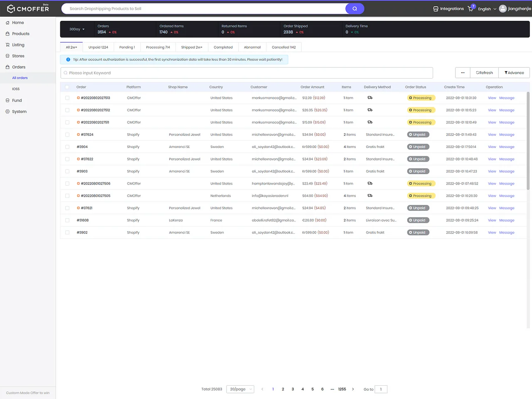Image resolution: width=532 pixels, height=399 pixels.
Task: Open the Orders section in the sidebar
Action: click(x=20, y=67)
